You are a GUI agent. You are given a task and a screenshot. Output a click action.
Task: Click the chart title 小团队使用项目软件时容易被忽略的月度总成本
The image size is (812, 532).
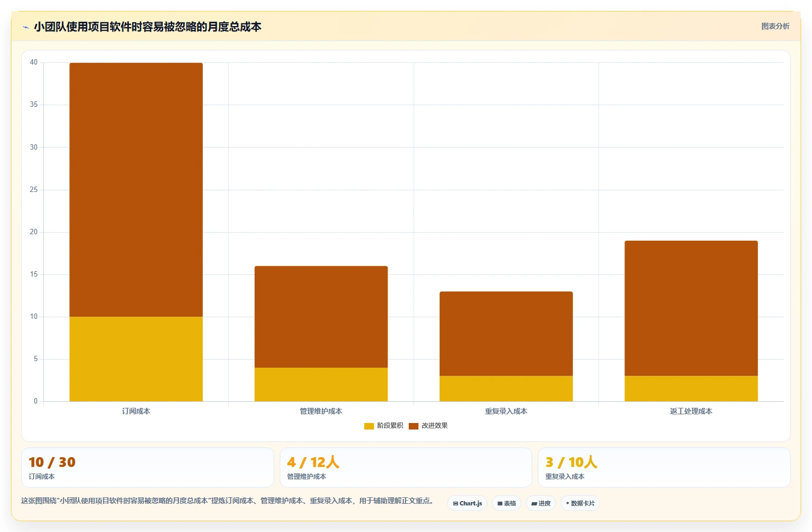(x=147, y=27)
